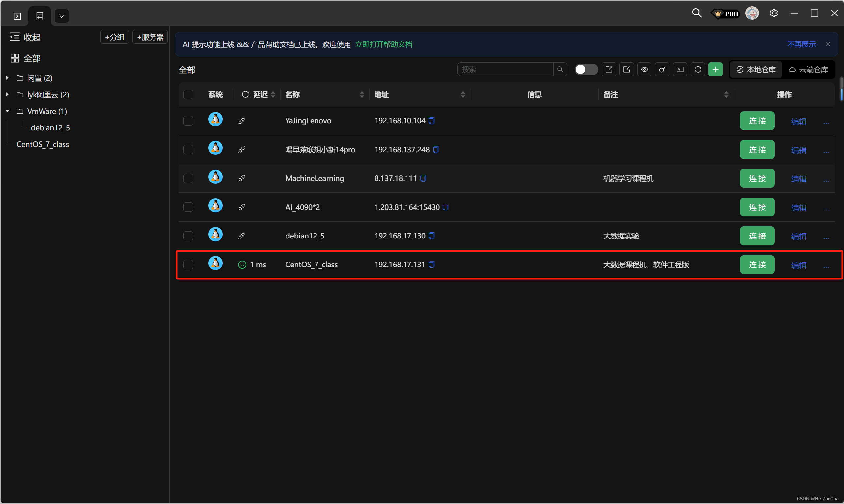
Task: Click the Linux penguin icon for YaJingLenovo
Action: point(215,119)
